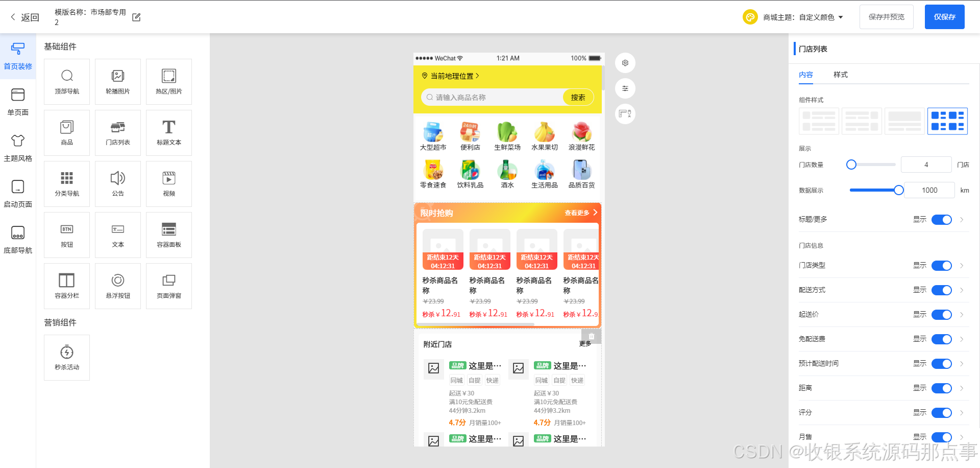Toggle the 距离 display switch
The image size is (980, 468).
(942, 388)
